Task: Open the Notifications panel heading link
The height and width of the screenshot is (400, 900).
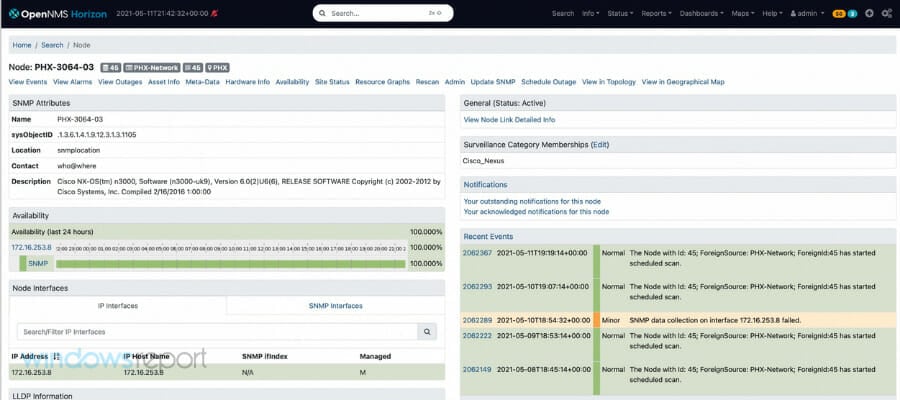Action: point(485,185)
